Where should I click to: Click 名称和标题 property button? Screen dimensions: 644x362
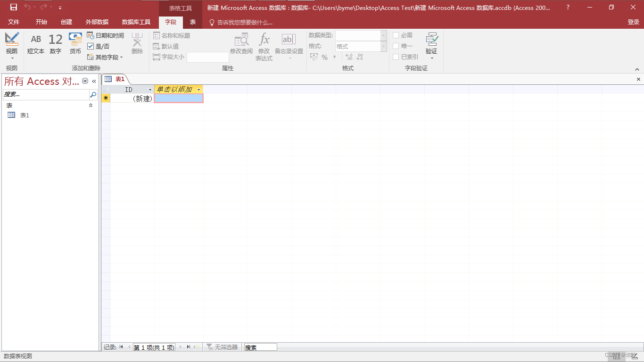point(172,35)
